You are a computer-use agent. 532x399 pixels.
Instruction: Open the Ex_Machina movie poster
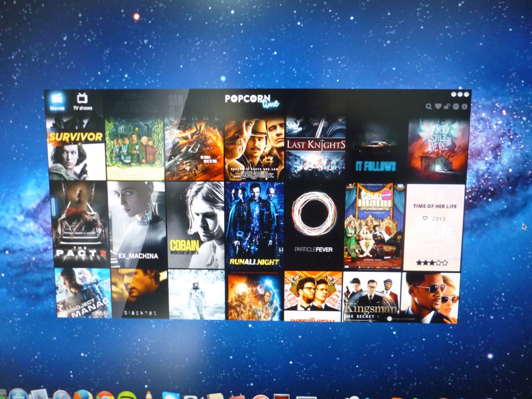point(137,225)
